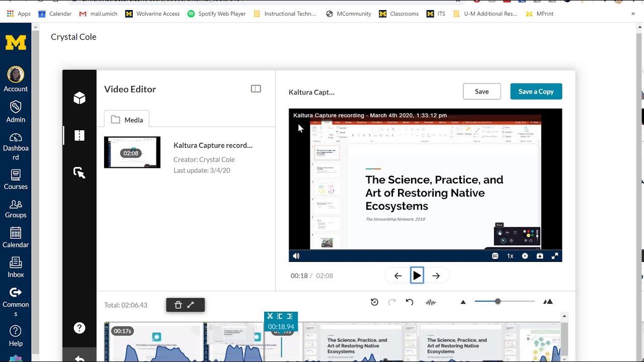
Task: Open the Groups page
Action: pos(16,209)
